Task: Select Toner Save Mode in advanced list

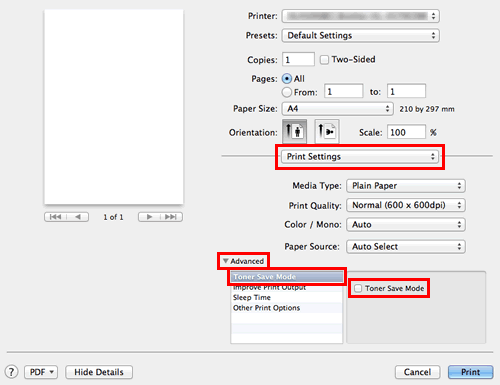Action: coord(287,277)
